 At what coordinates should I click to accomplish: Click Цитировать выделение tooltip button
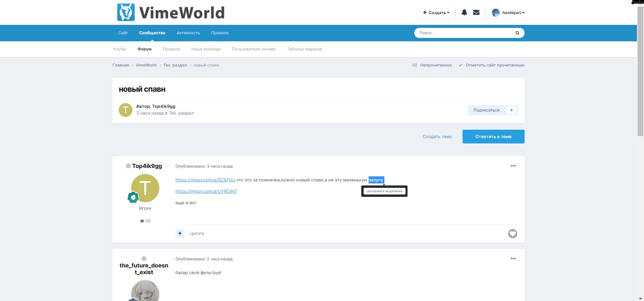tap(384, 191)
